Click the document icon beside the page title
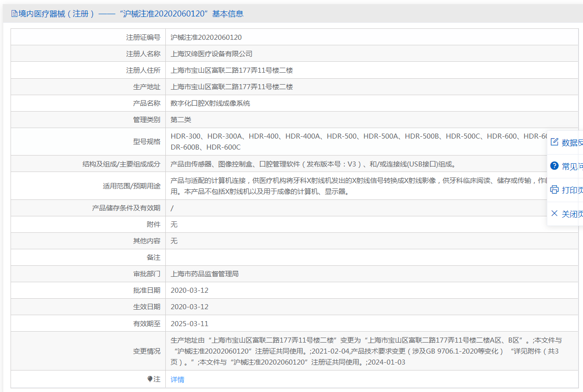Viewport: 583px width, 392px height. tap(14, 14)
